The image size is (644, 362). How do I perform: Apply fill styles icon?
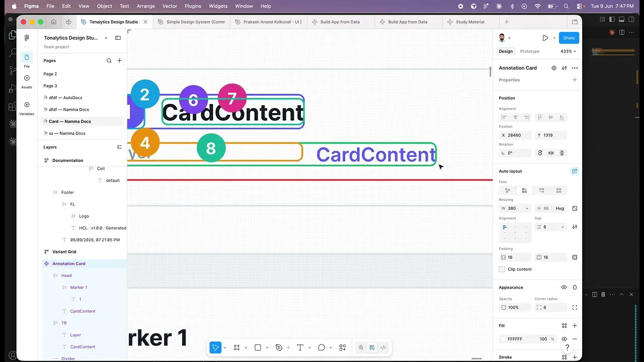point(565,326)
